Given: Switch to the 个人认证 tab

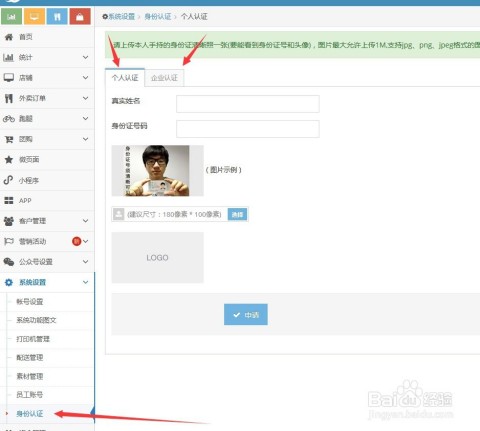Looking at the screenshot, I should (125, 78).
